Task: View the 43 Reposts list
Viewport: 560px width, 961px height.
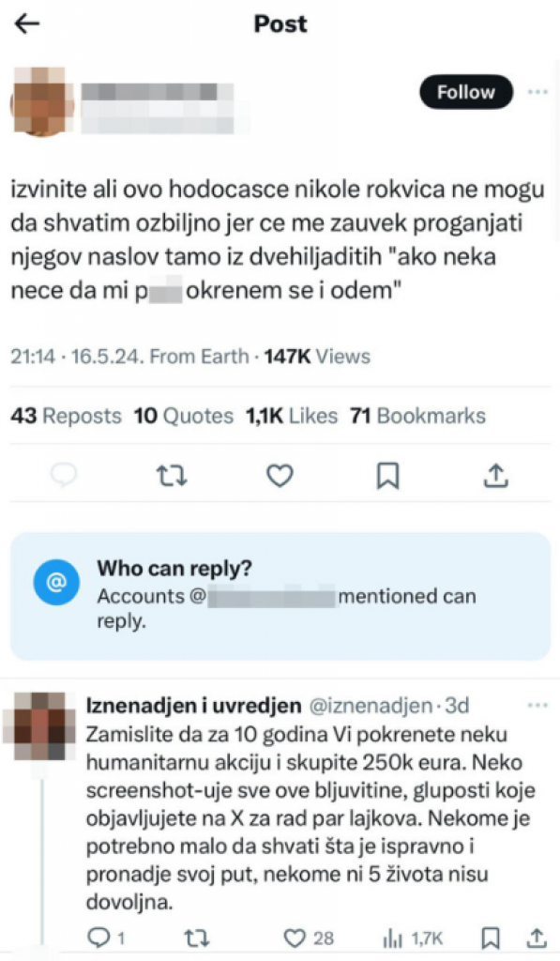Action: pos(66,416)
